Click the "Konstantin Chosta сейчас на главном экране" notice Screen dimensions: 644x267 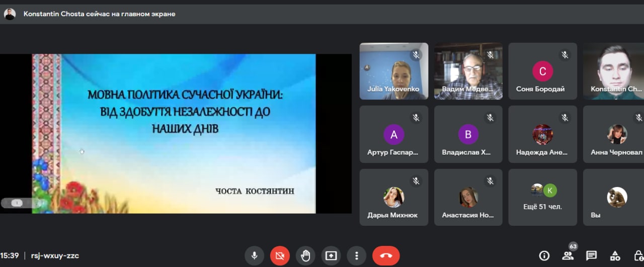(99, 14)
